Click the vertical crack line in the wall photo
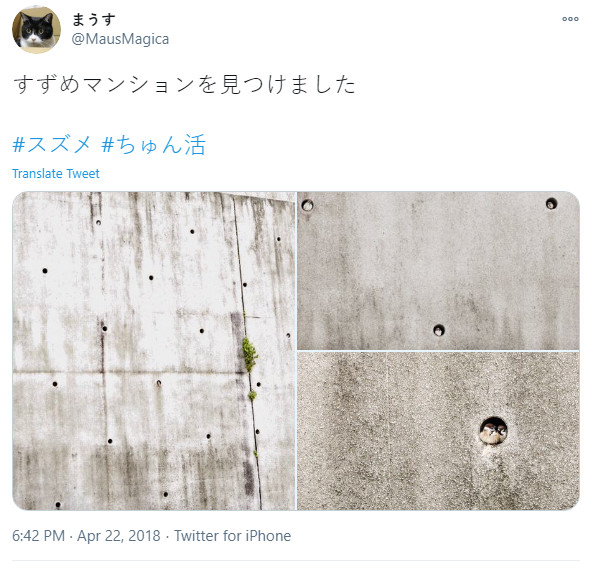The image size is (591, 564). (247, 351)
